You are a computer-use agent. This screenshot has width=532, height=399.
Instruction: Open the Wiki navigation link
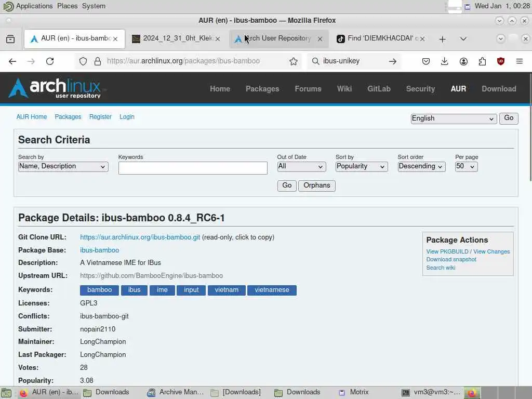click(x=344, y=89)
